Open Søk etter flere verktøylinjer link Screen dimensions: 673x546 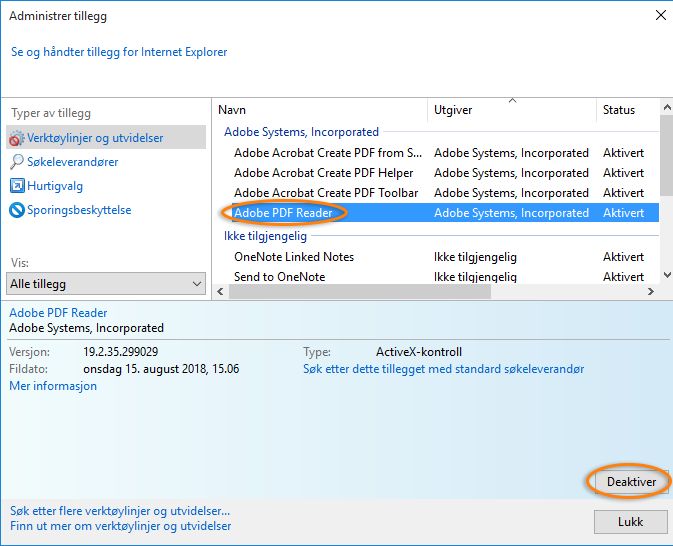click(x=121, y=510)
